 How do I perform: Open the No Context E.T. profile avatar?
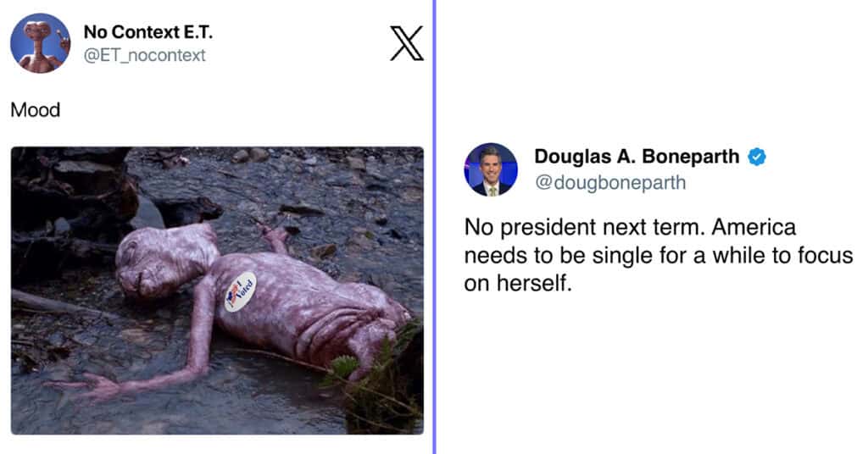tap(41, 43)
